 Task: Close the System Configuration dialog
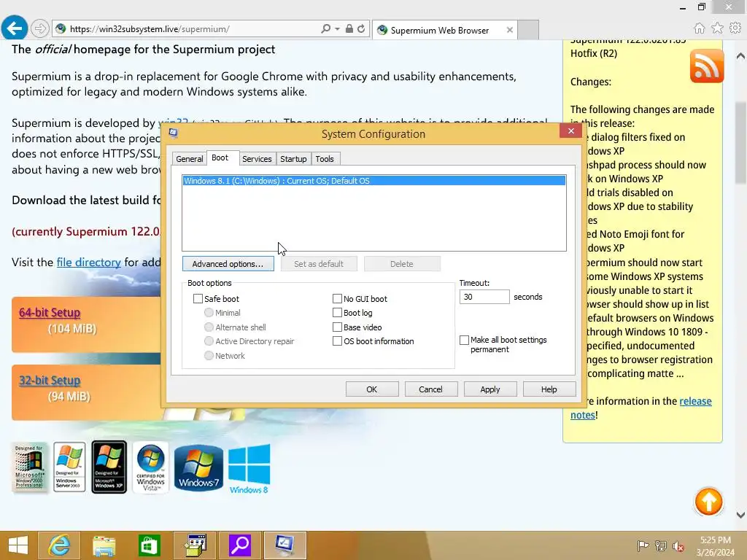(570, 131)
